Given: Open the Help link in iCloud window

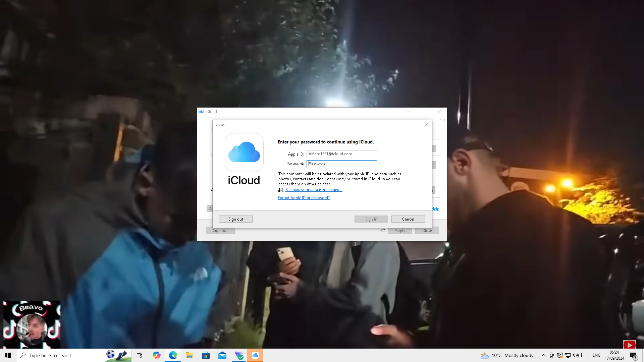Looking at the screenshot, I should pyautogui.click(x=435, y=209).
